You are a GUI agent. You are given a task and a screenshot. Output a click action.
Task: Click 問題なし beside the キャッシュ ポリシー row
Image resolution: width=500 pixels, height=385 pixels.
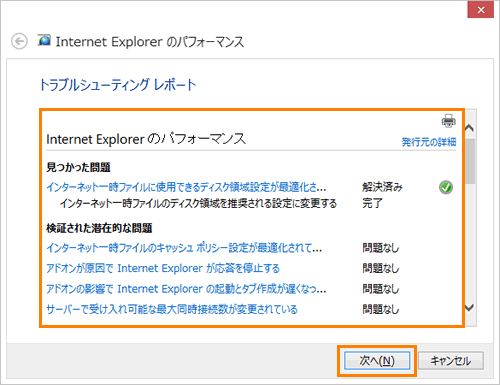tap(381, 248)
